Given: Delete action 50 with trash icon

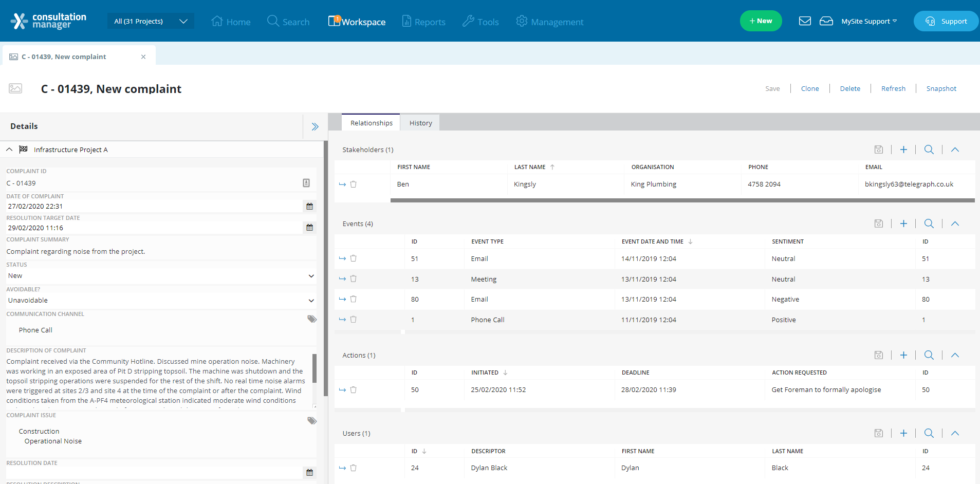Looking at the screenshot, I should [x=354, y=389].
